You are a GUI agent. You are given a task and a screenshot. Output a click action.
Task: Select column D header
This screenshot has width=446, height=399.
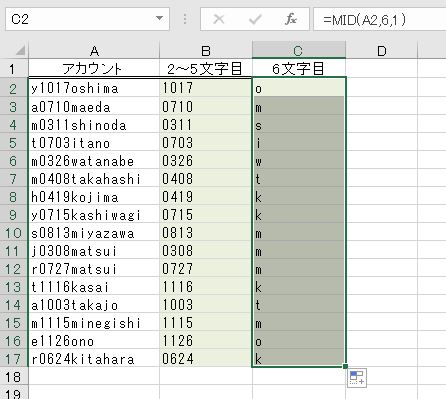pos(382,51)
